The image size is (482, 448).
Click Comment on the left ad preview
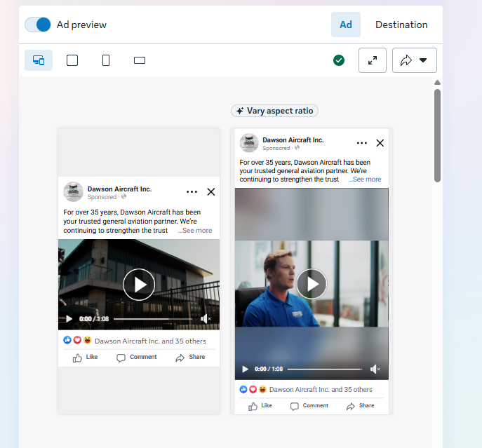click(137, 358)
